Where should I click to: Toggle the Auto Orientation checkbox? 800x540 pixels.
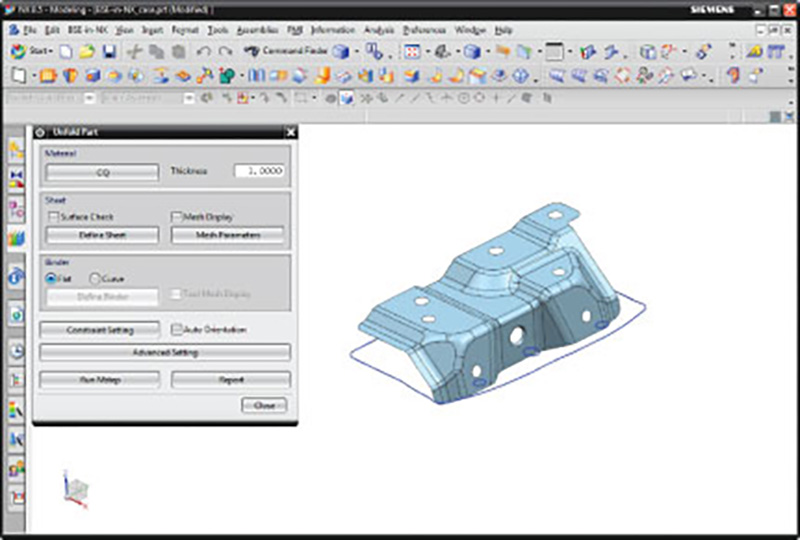click(177, 329)
